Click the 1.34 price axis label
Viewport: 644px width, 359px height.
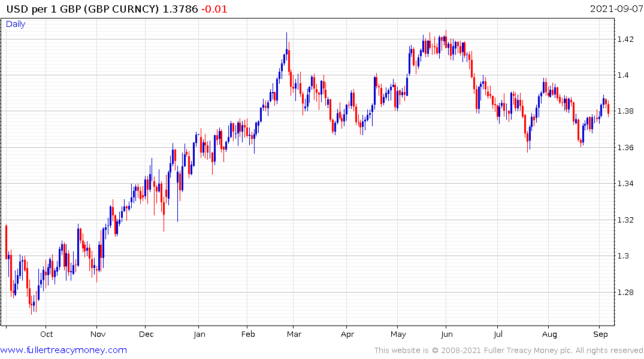click(x=625, y=184)
